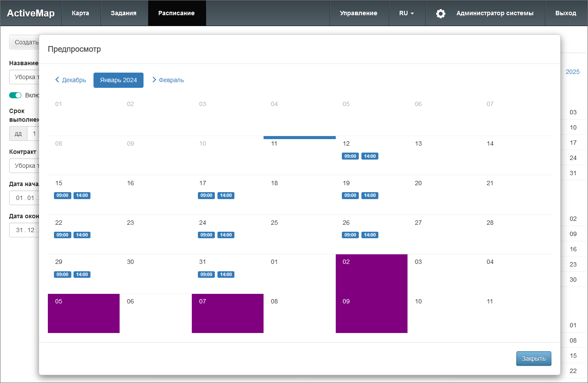Click the 14:00 badge on day 17
This screenshot has width=588, height=383.
click(x=226, y=196)
